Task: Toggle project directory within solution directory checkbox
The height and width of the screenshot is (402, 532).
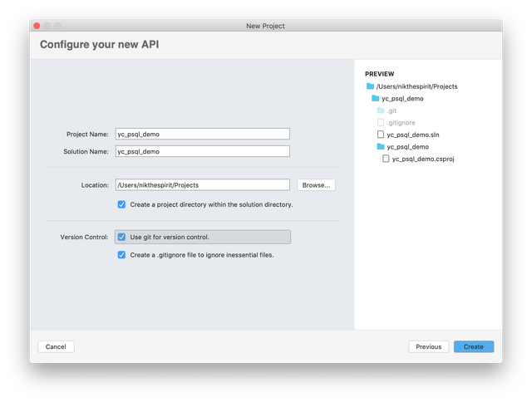Action: coord(121,204)
